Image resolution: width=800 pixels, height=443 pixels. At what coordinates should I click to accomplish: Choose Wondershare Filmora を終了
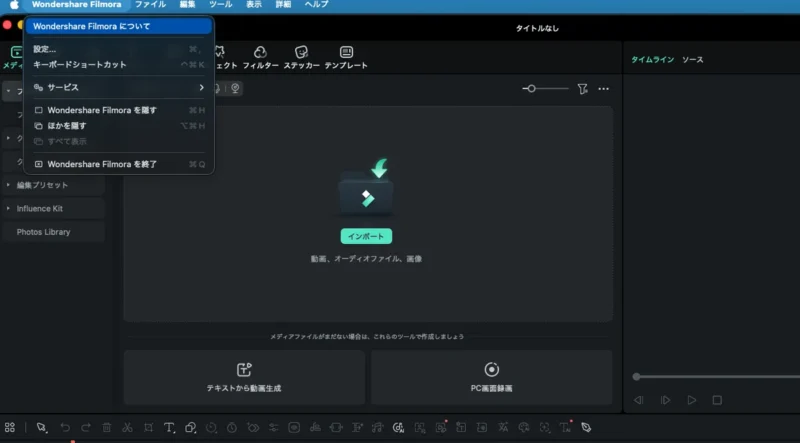coord(119,164)
